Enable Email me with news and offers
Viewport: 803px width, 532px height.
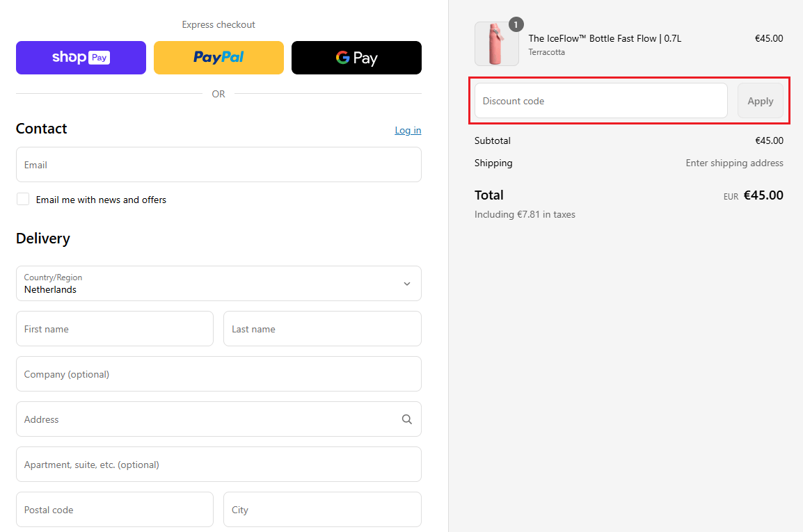pyautogui.click(x=24, y=200)
